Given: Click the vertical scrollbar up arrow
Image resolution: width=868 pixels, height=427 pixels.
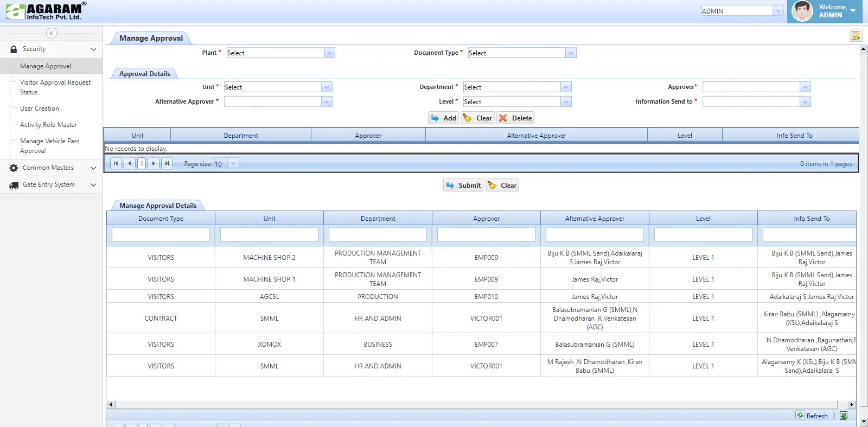Looking at the screenshot, I should pyautogui.click(x=863, y=49).
